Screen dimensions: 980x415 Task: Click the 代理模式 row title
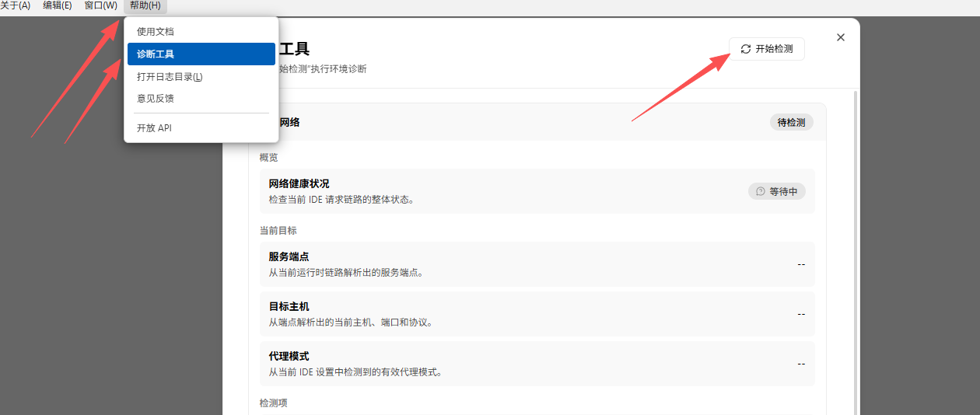coord(289,356)
